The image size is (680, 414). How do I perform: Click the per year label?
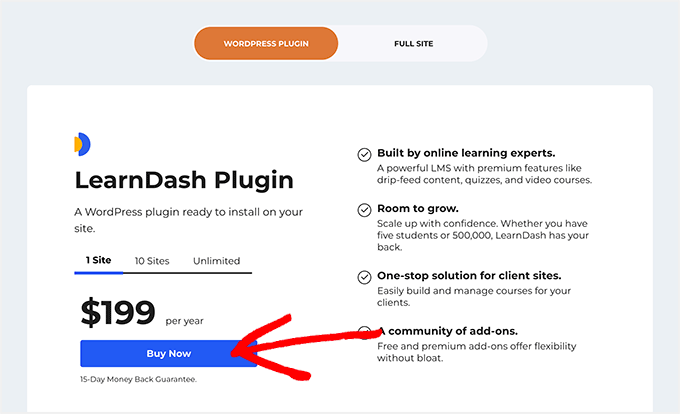pyautogui.click(x=184, y=321)
